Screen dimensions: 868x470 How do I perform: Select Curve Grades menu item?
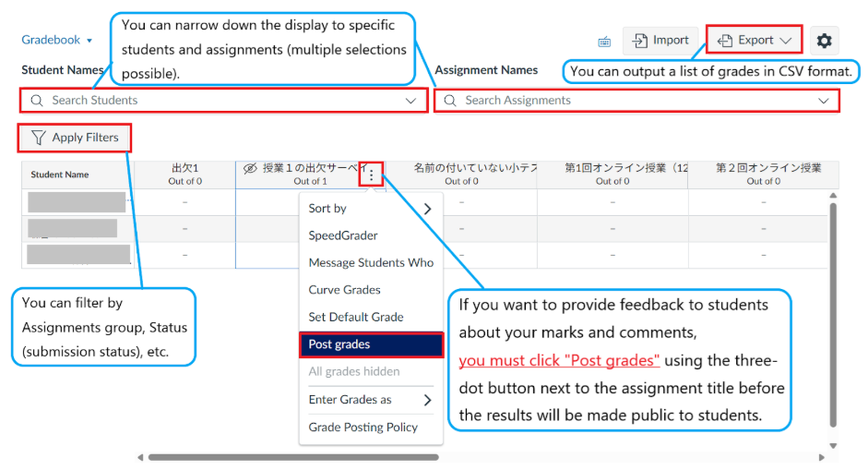[x=344, y=290]
